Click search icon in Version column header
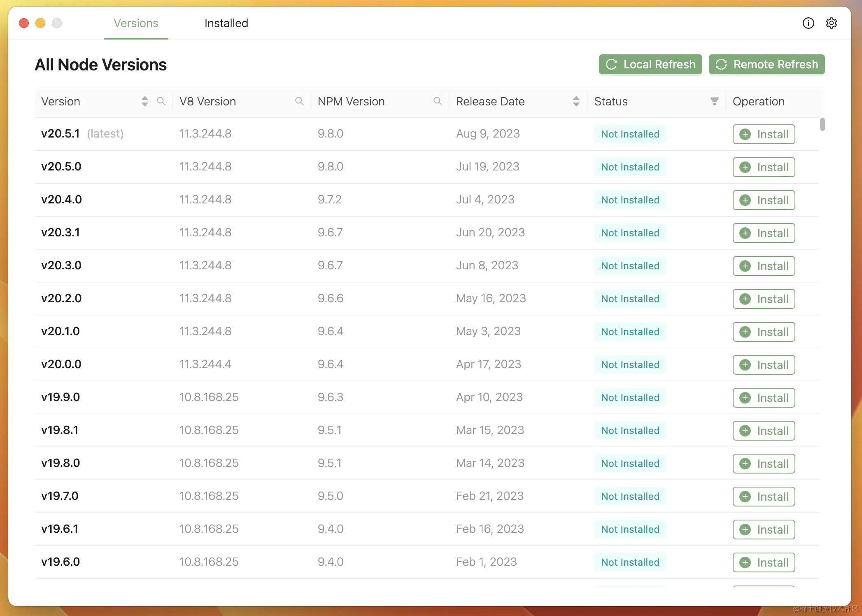This screenshot has width=862, height=616. click(x=161, y=101)
